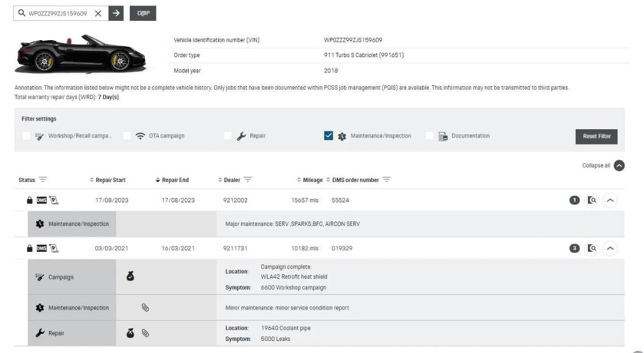Open the Status column filter
This screenshot has height=353, width=644.
(43, 179)
